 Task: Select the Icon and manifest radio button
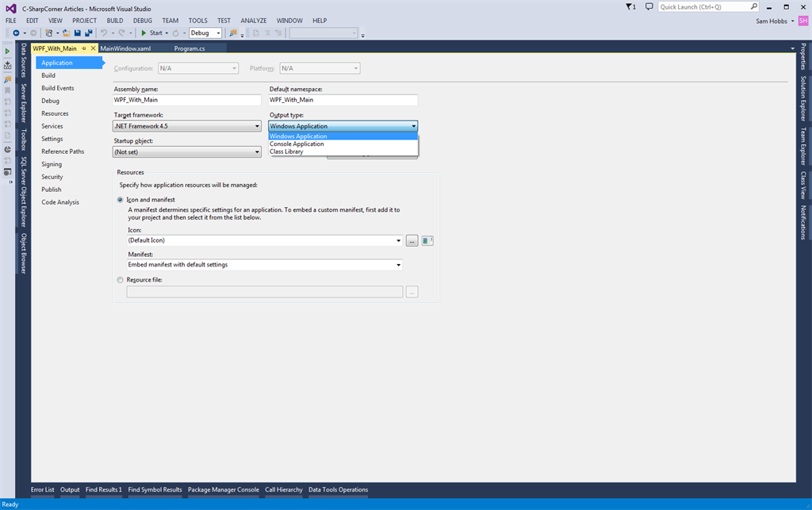click(x=121, y=200)
